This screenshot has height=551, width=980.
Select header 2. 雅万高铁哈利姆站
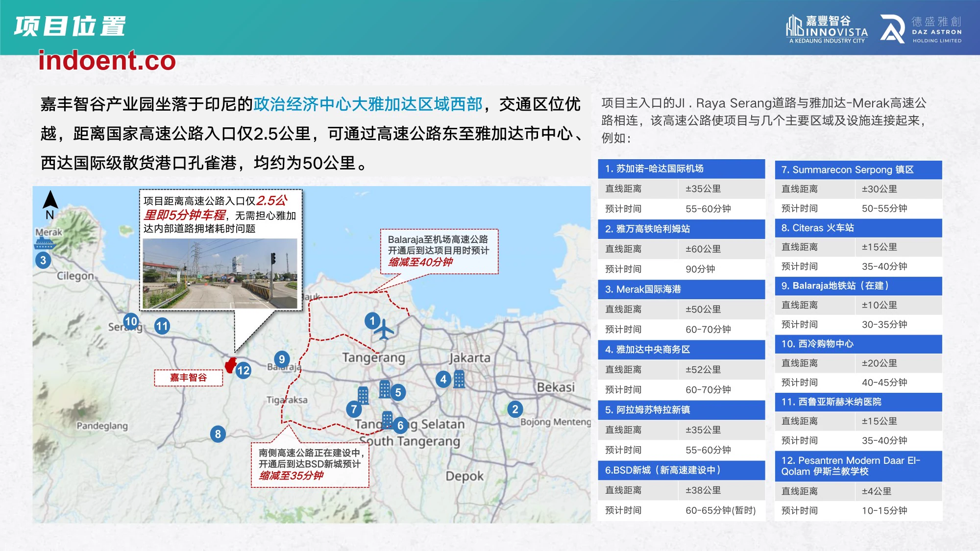(x=682, y=229)
